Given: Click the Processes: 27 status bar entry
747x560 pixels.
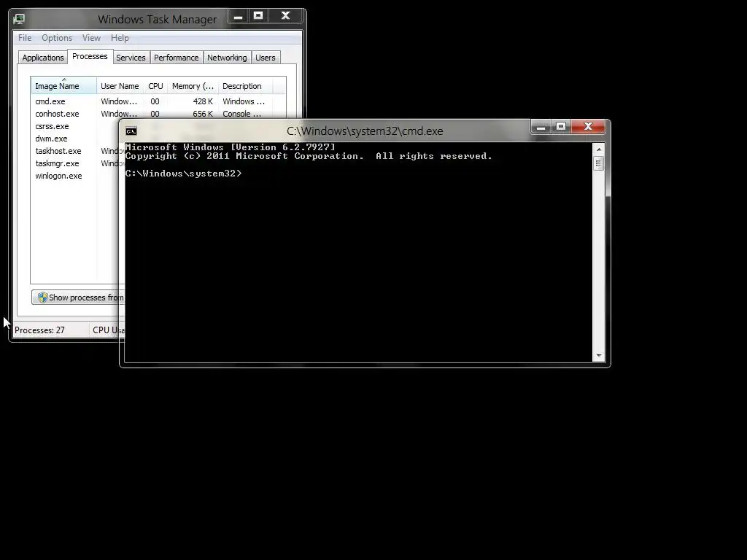Looking at the screenshot, I should pos(39,330).
